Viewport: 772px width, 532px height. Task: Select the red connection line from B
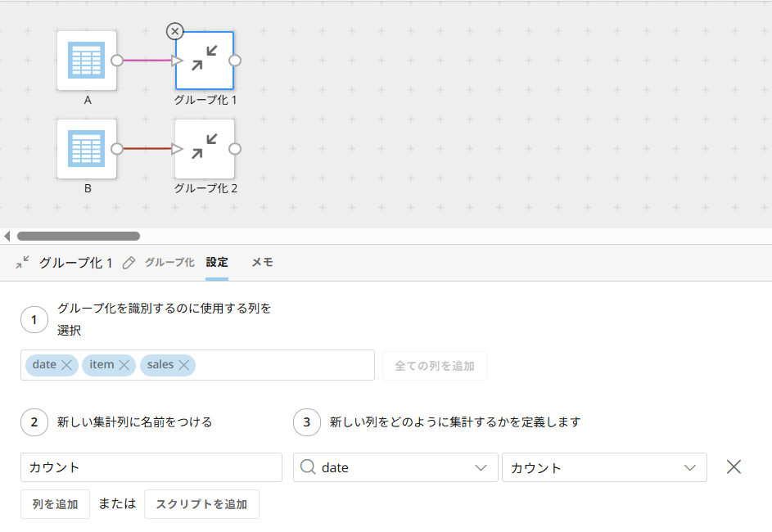pos(147,149)
